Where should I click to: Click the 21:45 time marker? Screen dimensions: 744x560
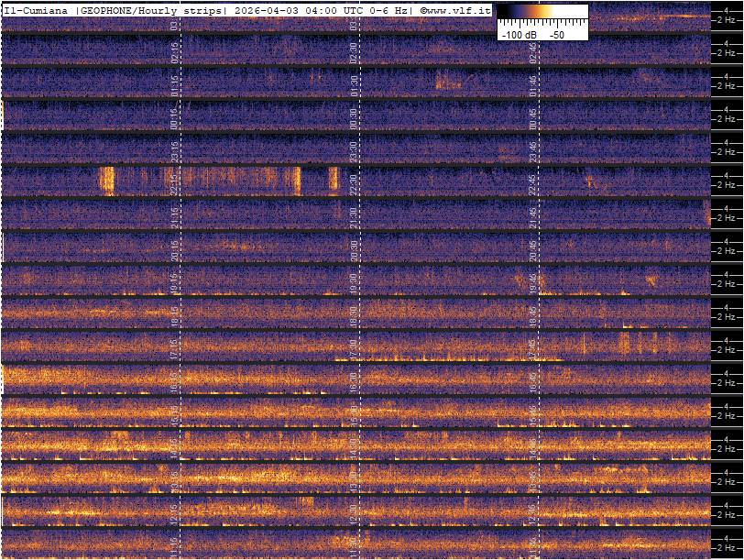pos(533,217)
